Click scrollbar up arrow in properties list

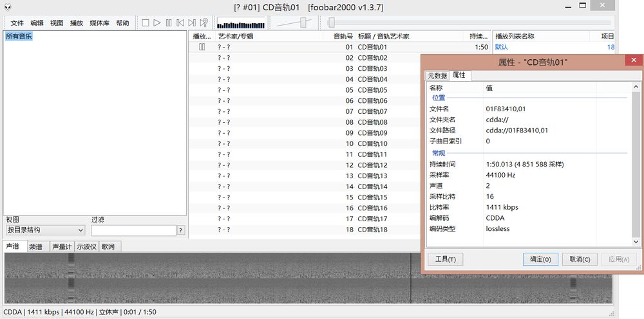[636, 87]
